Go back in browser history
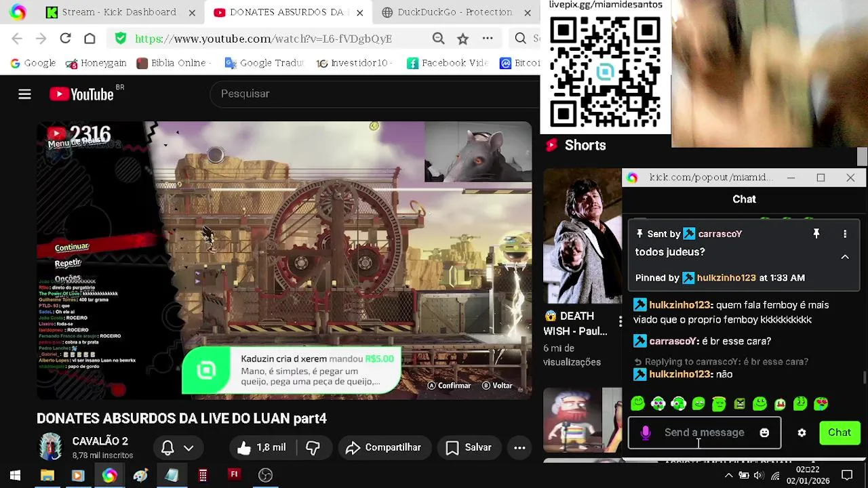This screenshot has height=488, width=868. pos(17,39)
